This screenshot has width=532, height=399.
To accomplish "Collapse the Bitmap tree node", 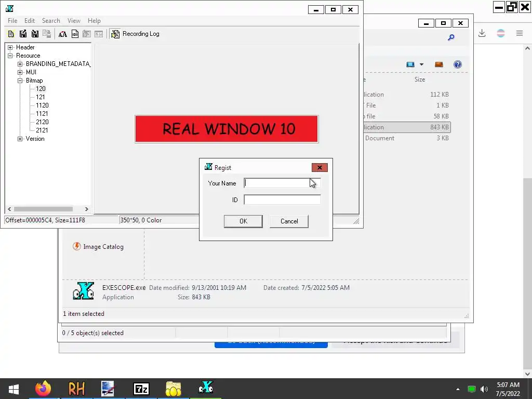I will click(x=20, y=81).
